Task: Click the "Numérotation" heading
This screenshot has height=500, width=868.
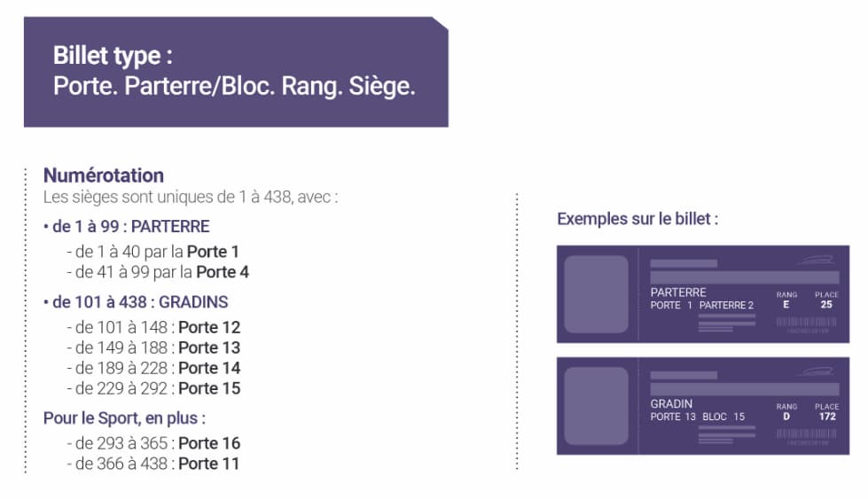Action: coord(104,175)
